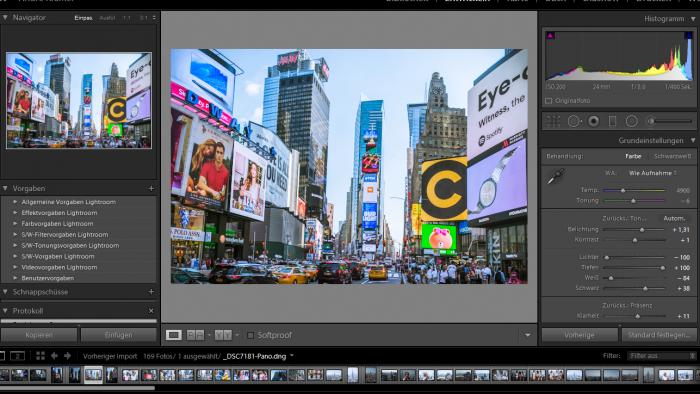Screen dimensions: 700x394
Task: Pick the white balance eyedropper
Action: 556,177
